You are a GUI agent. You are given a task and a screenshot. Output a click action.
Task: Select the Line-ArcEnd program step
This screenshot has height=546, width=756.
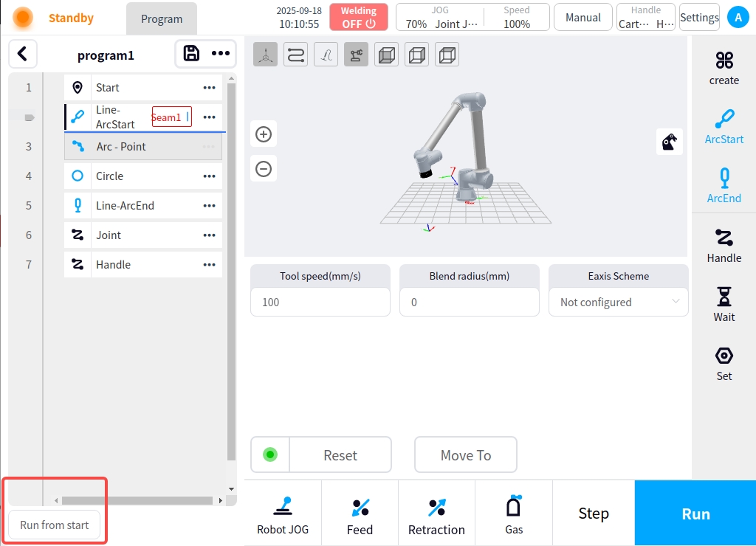[125, 206]
